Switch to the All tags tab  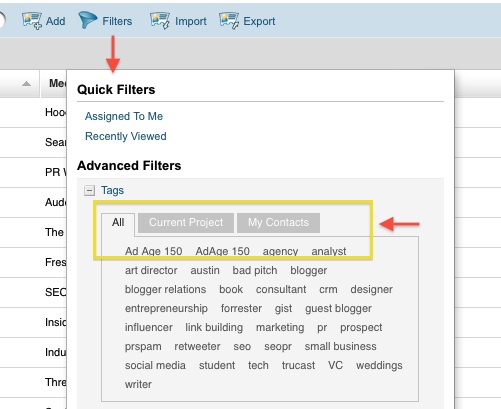pyautogui.click(x=118, y=222)
